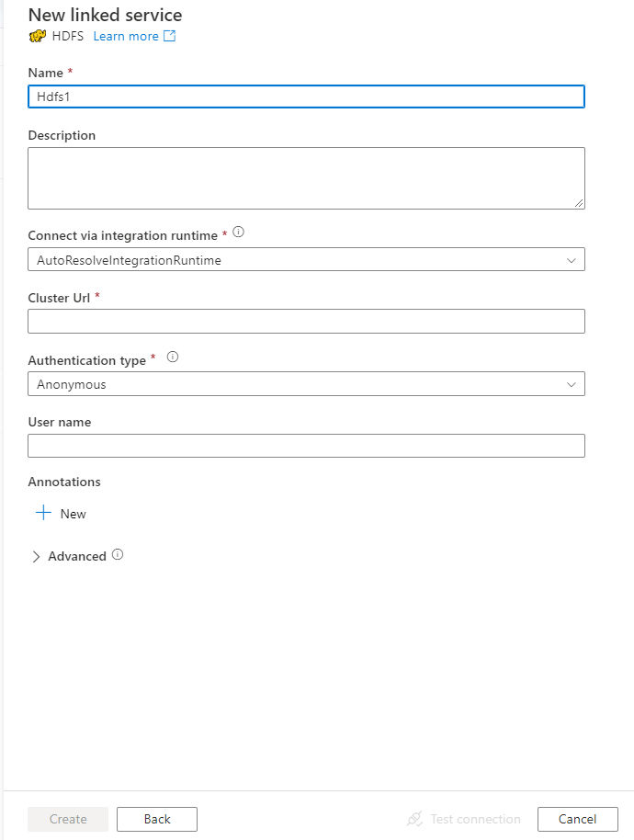This screenshot has width=634, height=840.
Task: Open the Connect via integration runtime dropdown
Action: pyautogui.click(x=572, y=259)
